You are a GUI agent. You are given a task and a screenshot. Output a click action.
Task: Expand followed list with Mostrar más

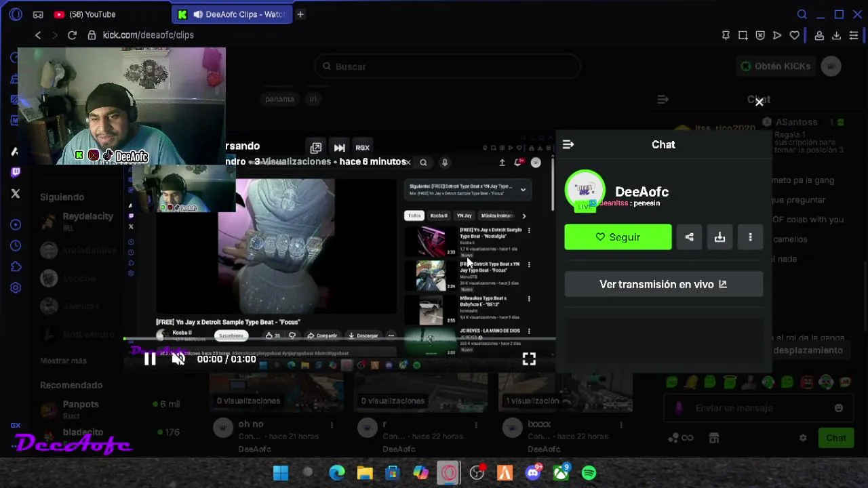63,361
